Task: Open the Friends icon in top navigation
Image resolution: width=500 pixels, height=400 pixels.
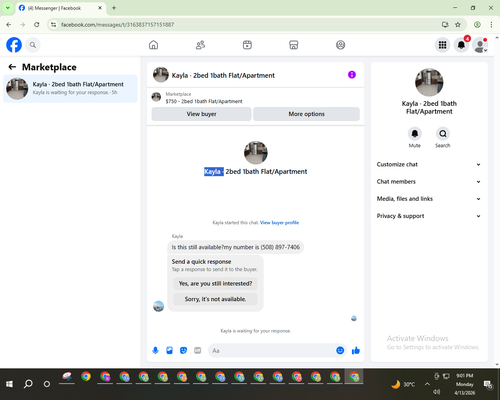Action: tap(200, 45)
